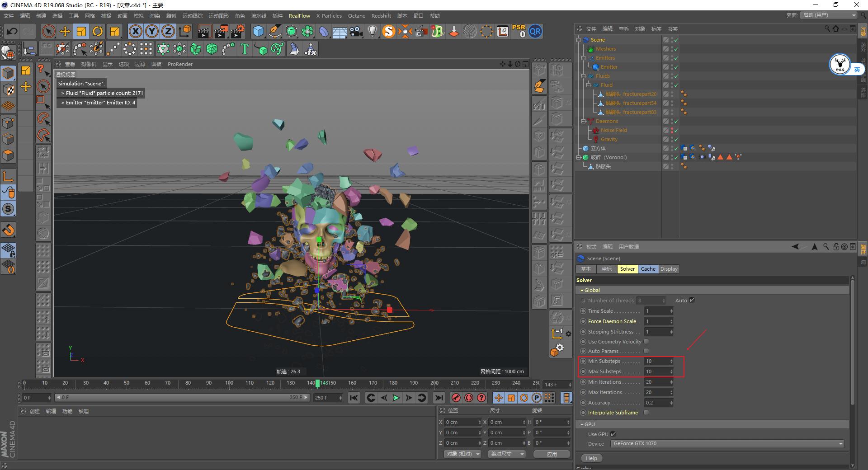Click the render settings clapperboard icon
The width and height of the screenshot is (868, 470).
coord(237,31)
